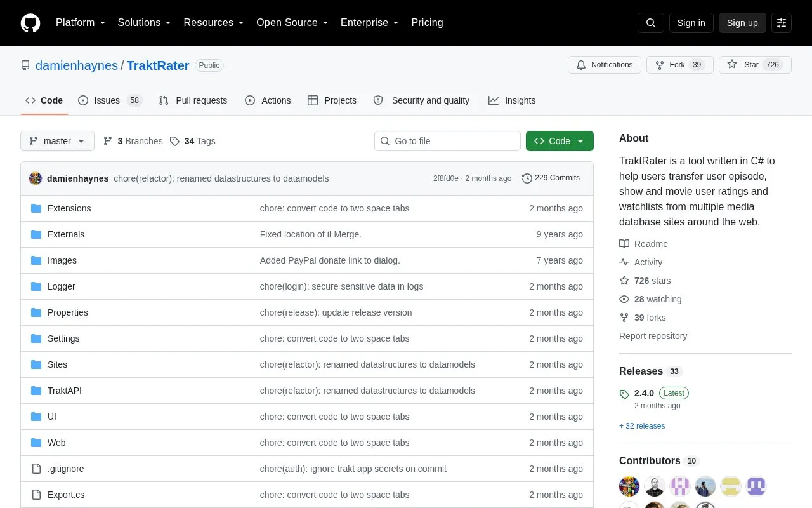The image size is (812, 508).
Task: Click the .gitignore file icon
Action: point(36,469)
